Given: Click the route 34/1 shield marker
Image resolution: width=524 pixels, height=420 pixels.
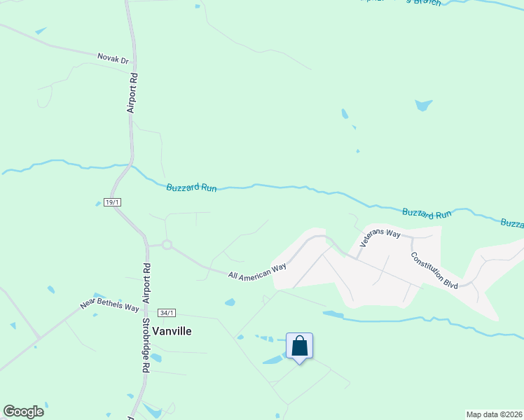Looking at the screenshot, I should click(167, 313).
